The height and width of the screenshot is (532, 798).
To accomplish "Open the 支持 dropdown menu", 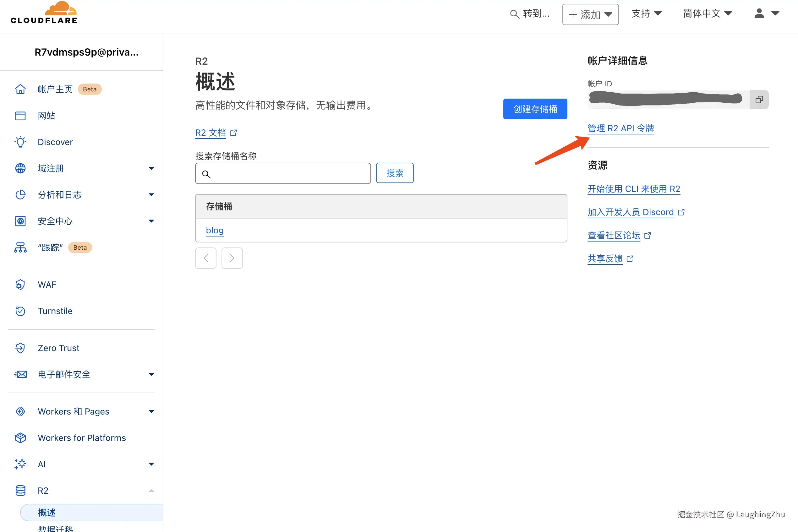I will [647, 13].
